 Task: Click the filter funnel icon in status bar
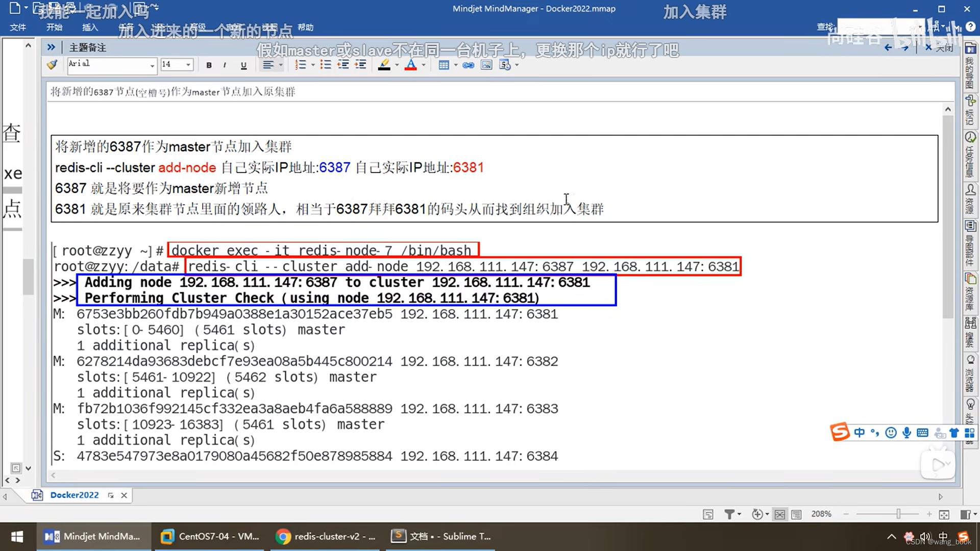[x=729, y=514]
